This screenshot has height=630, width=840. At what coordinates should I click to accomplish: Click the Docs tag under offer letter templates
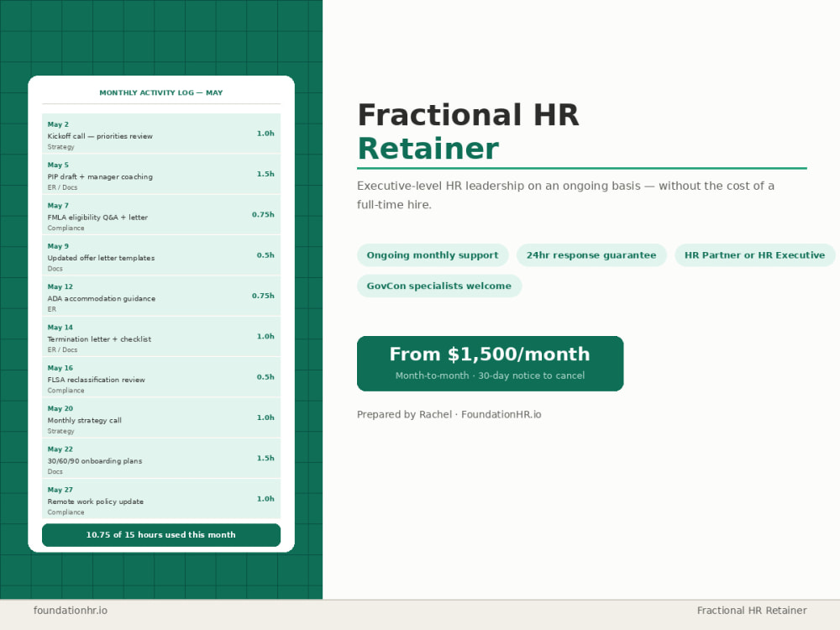(55, 269)
